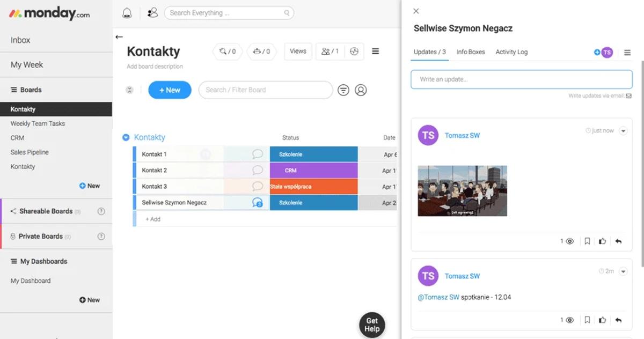Add new dashboard with New

tap(90, 300)
